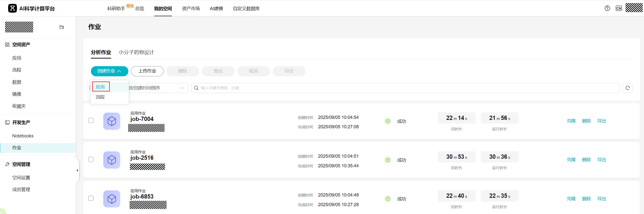Click the CN language switch icon
The width and height of the screenshot is (644, 214).
619,8
